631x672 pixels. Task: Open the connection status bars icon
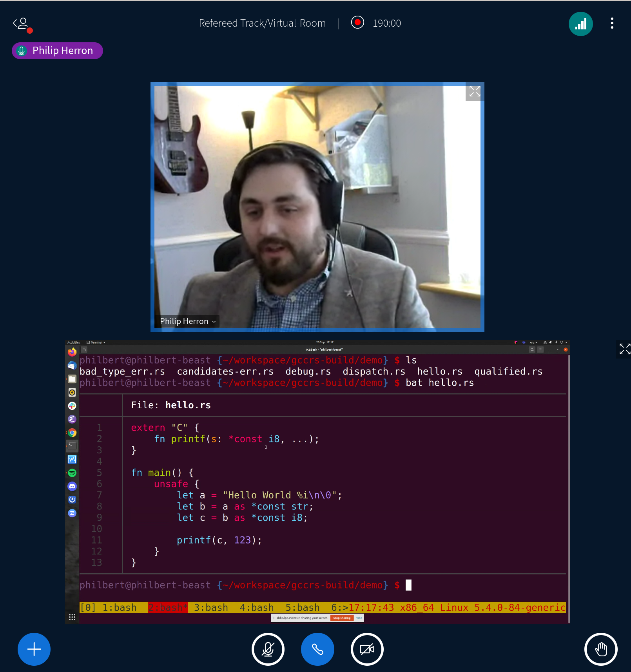pos(580,24)
